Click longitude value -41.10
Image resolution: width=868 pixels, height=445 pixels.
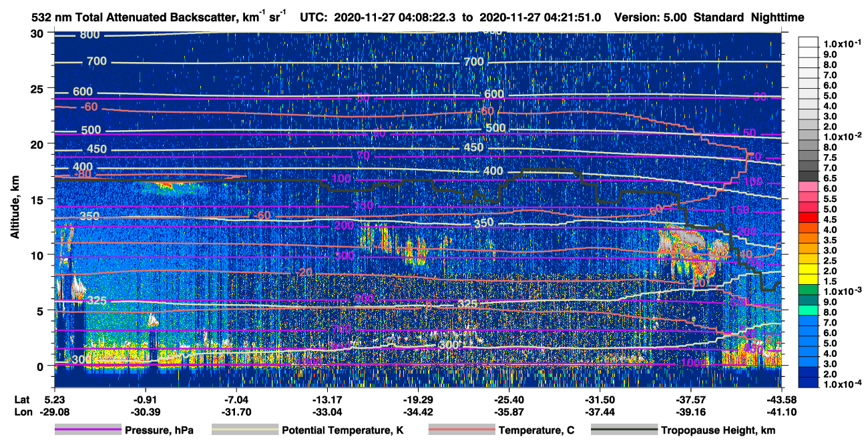click(781, 412)
